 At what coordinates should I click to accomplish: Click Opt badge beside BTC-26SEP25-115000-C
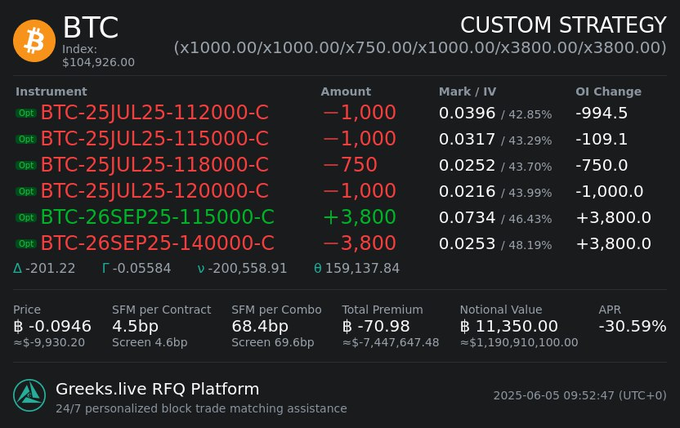26,217
